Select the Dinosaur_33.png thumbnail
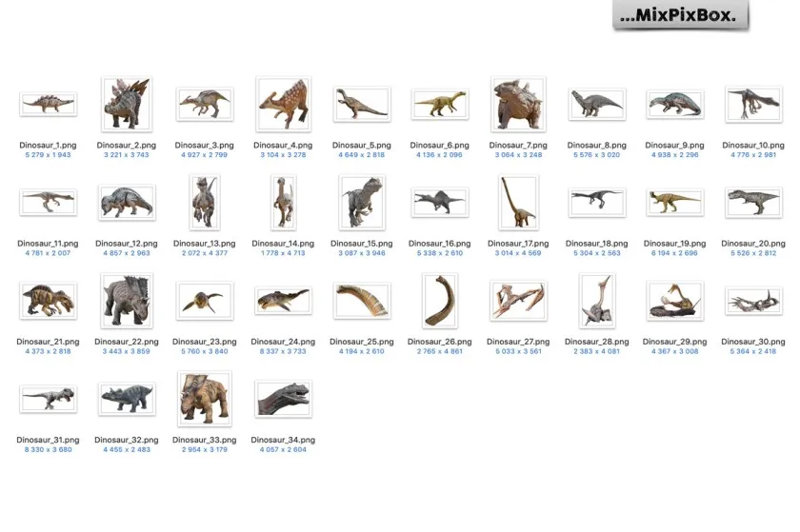 pyautogui.click(x=205, y=399)
